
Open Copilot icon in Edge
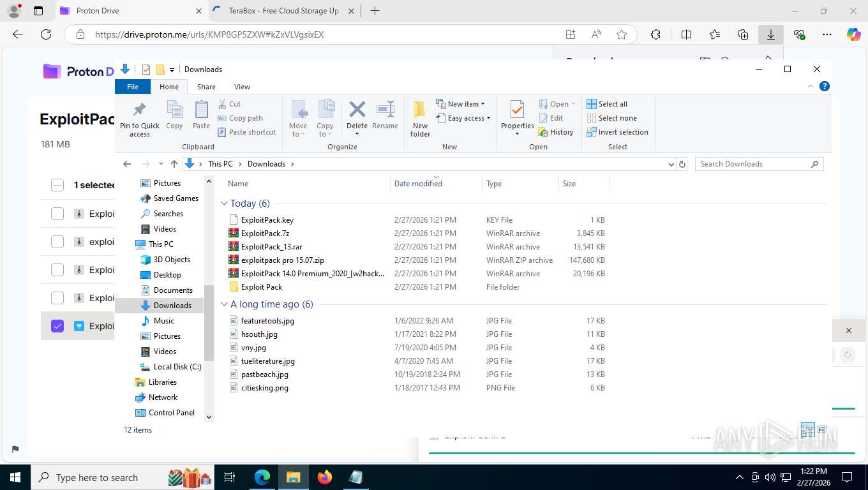(x=853, y=34)
